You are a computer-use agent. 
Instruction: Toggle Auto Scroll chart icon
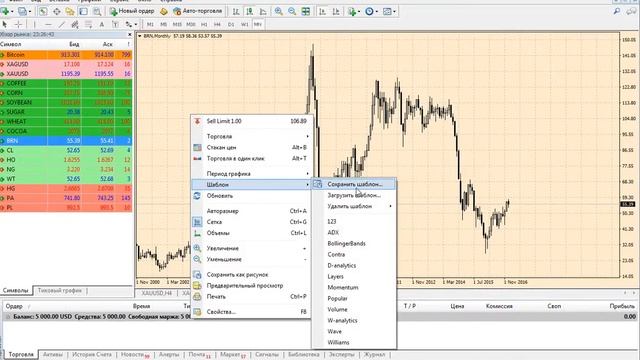click(x=322, y=11)
